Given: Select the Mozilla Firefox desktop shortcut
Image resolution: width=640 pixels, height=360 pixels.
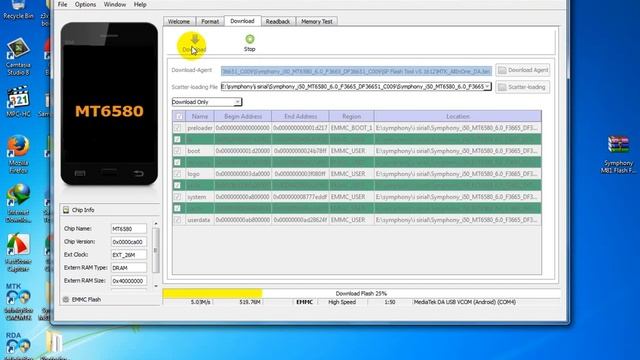Looking at the screenshot, I should 18,146.
